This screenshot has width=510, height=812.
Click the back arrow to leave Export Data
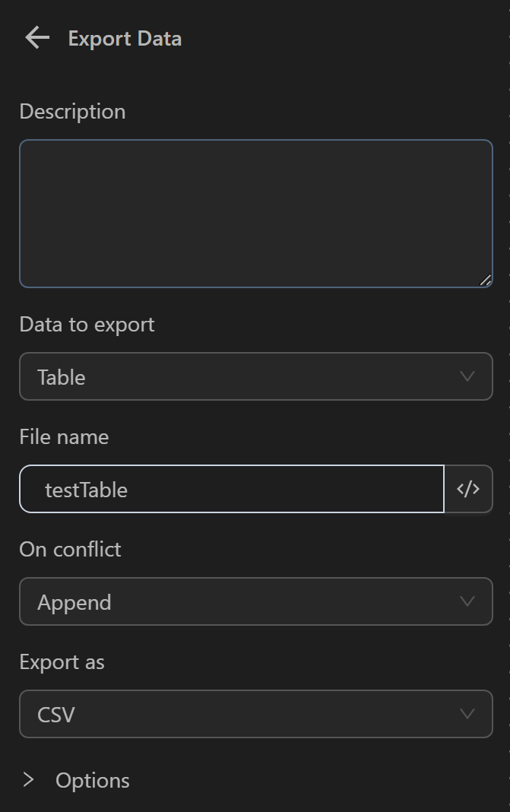(36, 37)
